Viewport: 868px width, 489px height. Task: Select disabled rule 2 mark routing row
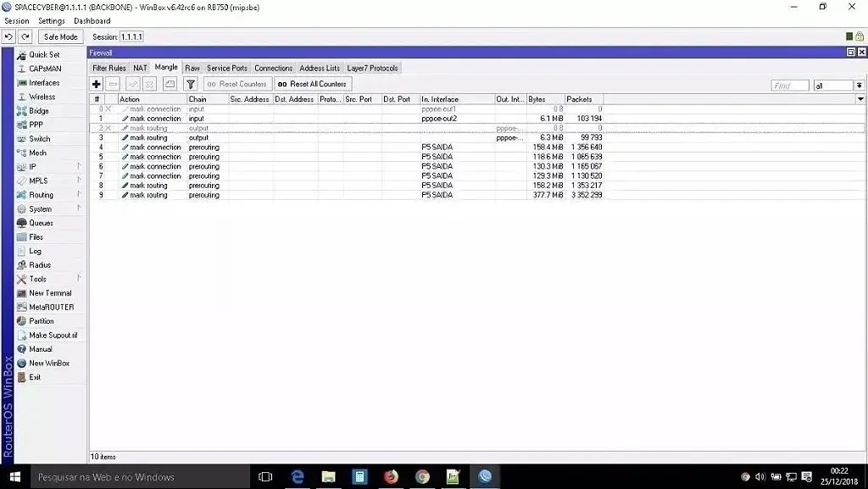[347, 128]
